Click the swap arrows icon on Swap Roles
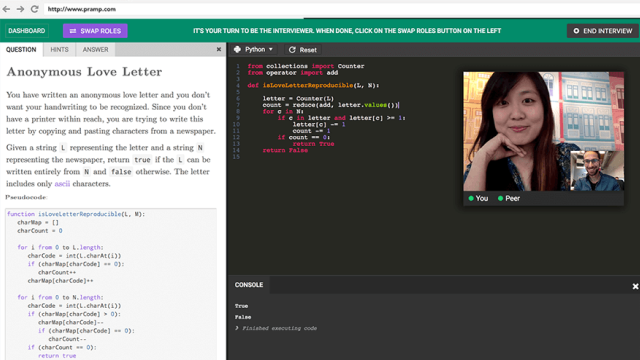The image size is (640, 360). [73, 31]
